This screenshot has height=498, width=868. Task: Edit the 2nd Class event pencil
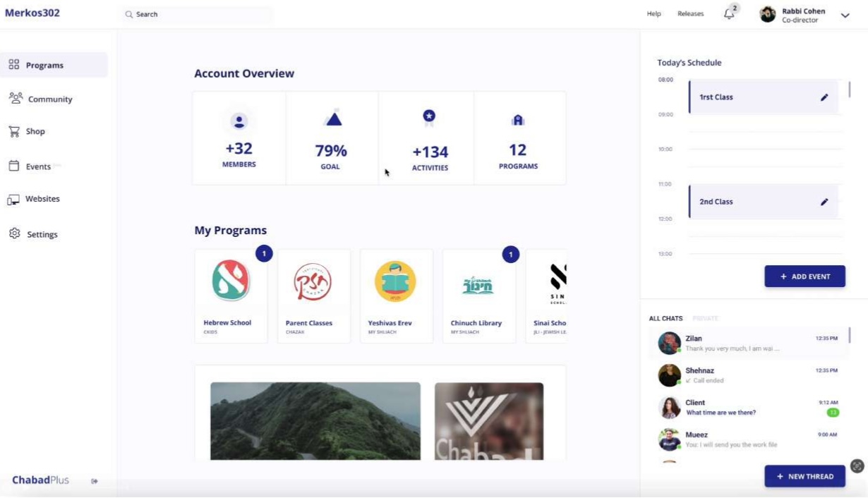[x=824, y=202]
